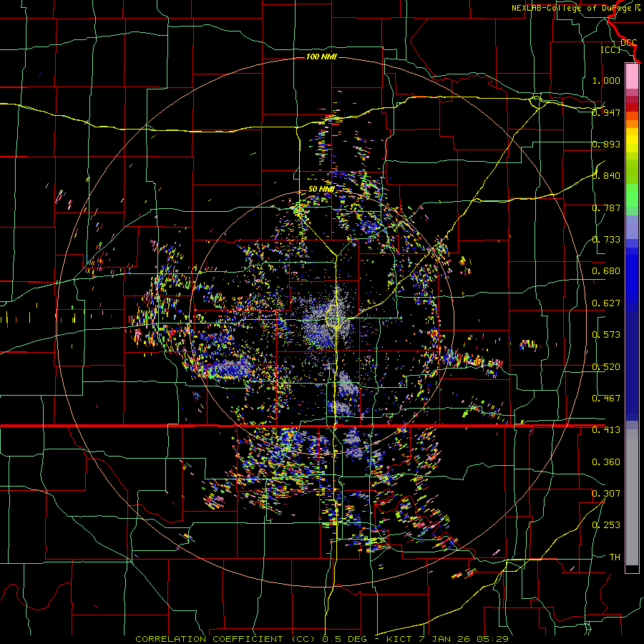The image size is (644, 644).
Task: Select the 0.947 scale value
Action: [606, 112]
